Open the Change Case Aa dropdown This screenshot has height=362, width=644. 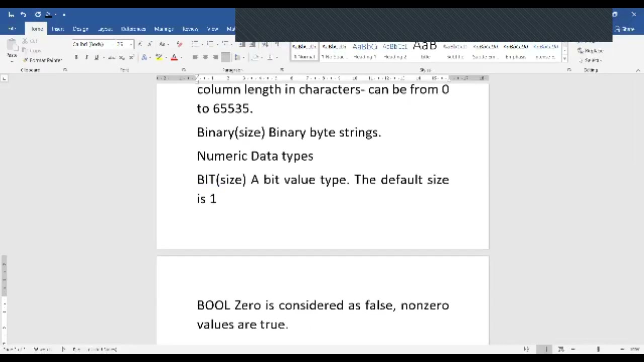(x=164, y=44)
